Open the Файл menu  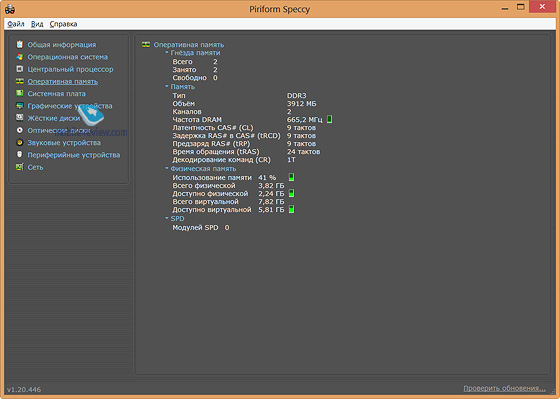click(x=16, y=24)
